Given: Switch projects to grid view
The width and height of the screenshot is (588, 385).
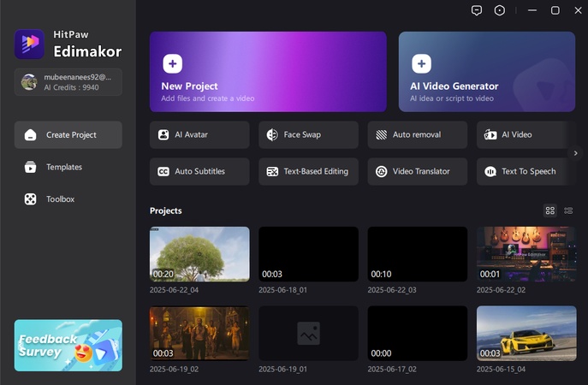Looking at the screenshot, I should (550, 210).
